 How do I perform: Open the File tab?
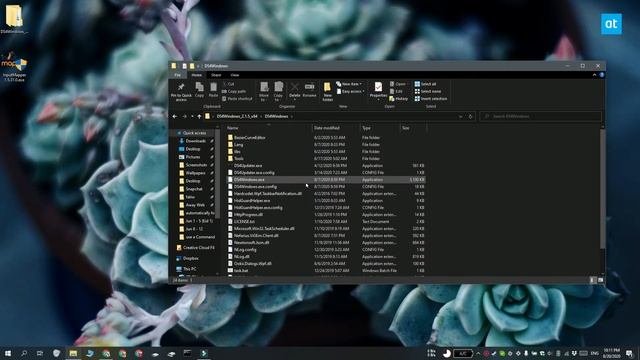point(178,75)
